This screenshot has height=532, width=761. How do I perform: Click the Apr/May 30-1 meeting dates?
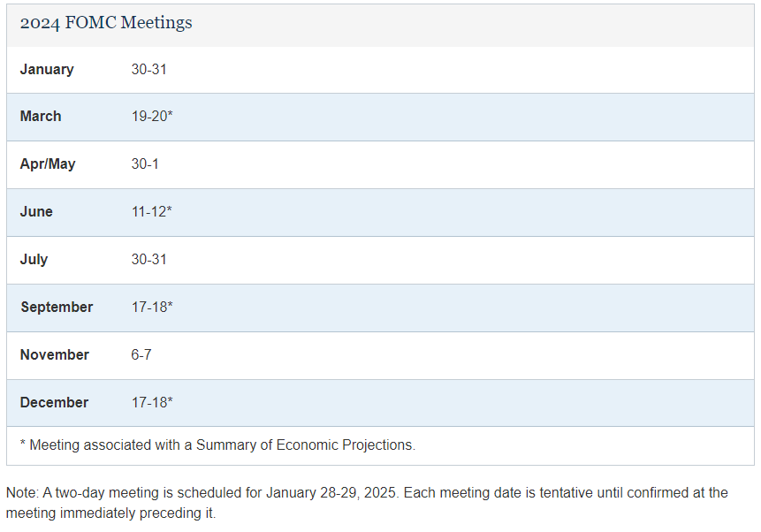145,164
